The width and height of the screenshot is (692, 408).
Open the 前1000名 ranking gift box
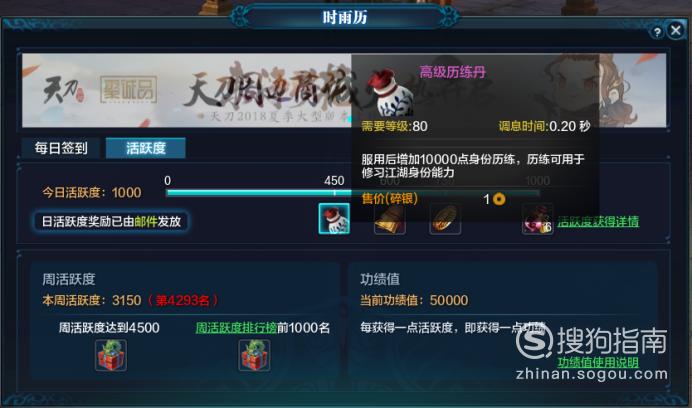tap(254, 355)
